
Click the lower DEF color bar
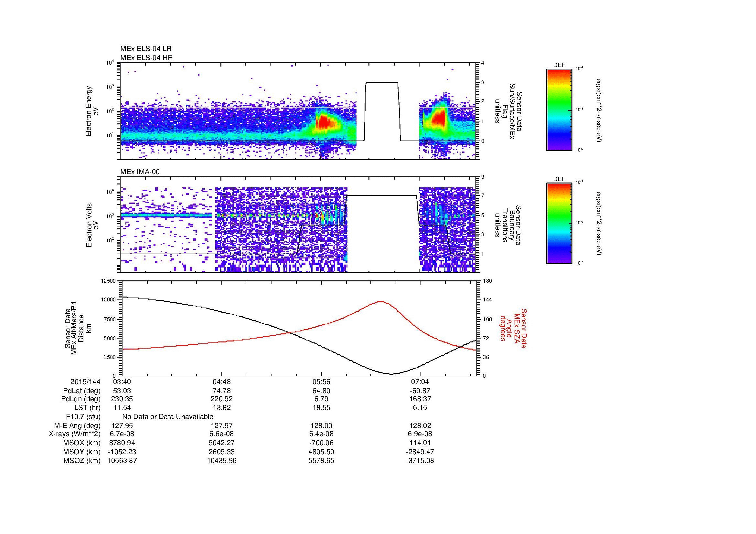tap(559, 224)
